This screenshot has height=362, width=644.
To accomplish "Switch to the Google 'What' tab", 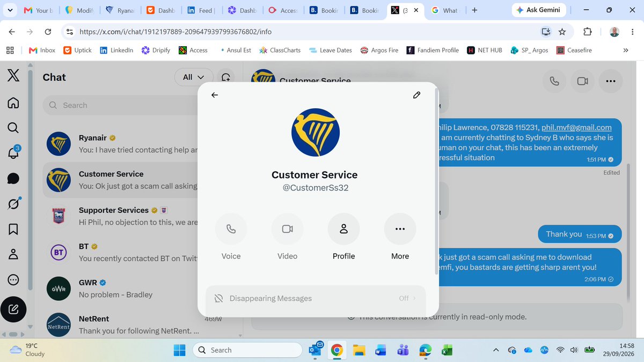I will click(445, 10).
